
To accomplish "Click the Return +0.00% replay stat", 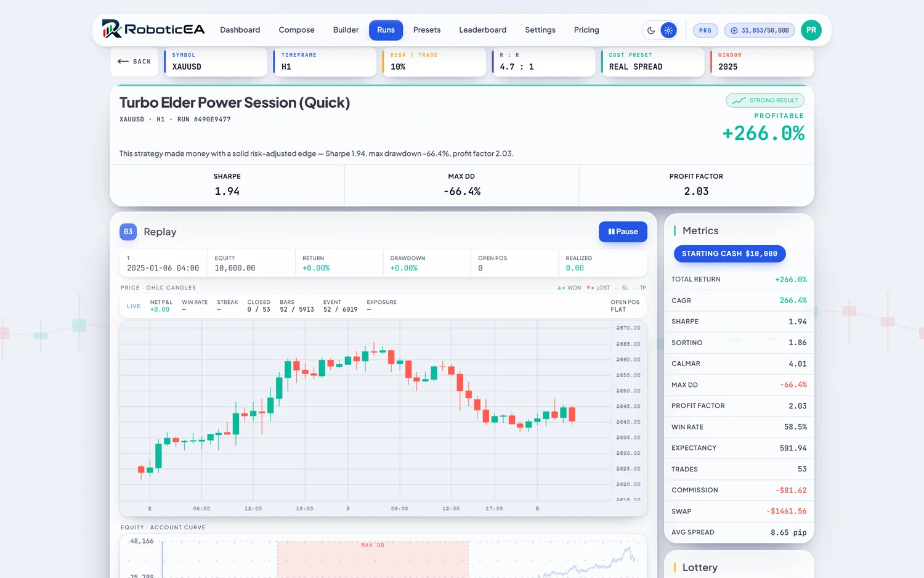I will point(339,263).
